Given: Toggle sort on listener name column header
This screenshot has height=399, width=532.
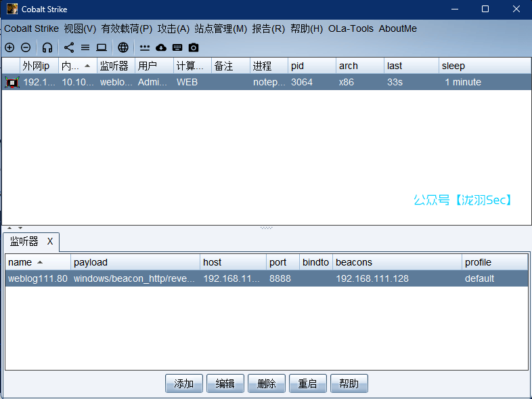Looking at the screenshot, I should (38, 262).
